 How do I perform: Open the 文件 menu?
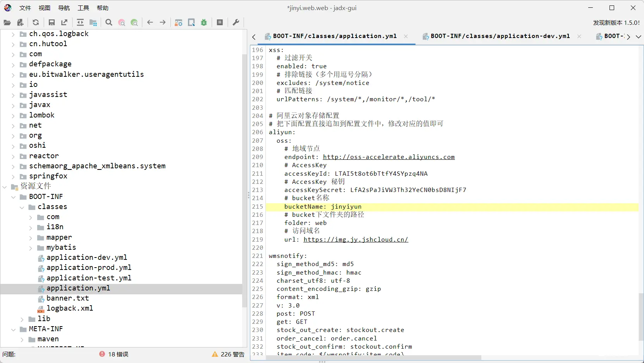pos(25,8)
